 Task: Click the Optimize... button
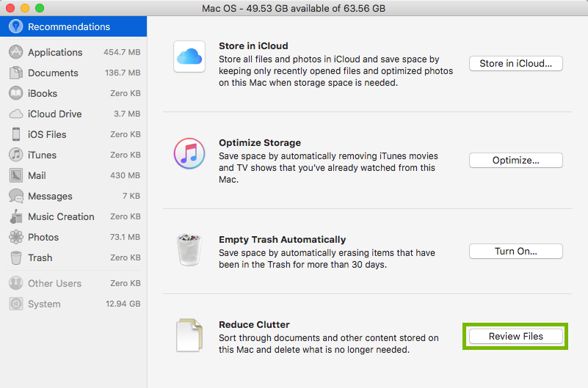(515, 161)
